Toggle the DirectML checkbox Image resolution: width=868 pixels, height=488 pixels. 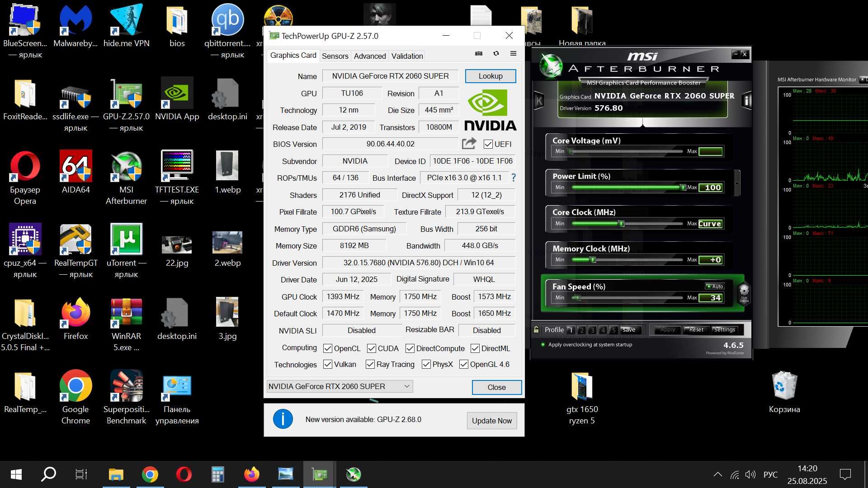point(475,348)
